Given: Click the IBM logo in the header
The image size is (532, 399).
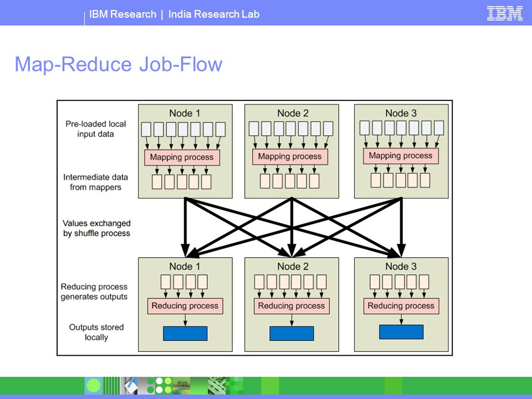Looking at the screenshot, I should 504,13.
